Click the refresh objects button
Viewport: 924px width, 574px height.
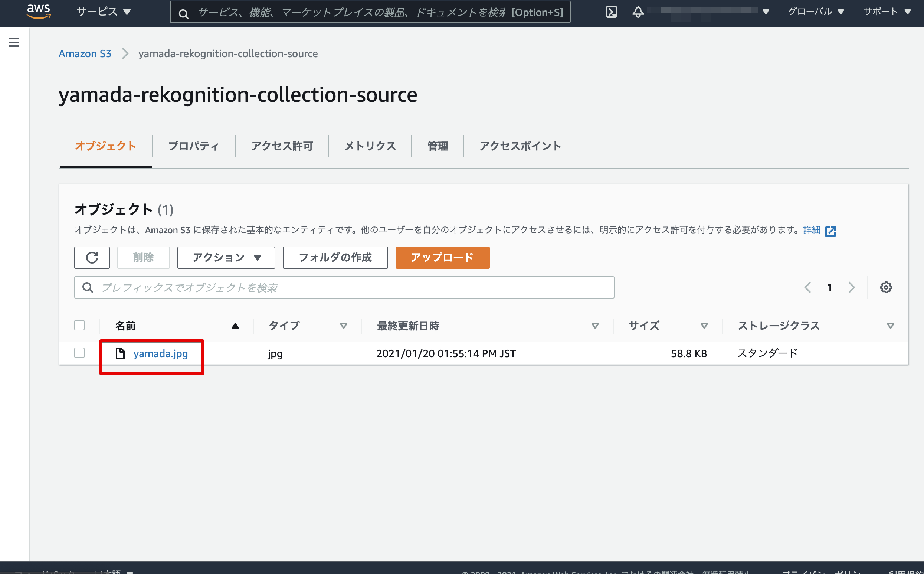pos(92,257)
